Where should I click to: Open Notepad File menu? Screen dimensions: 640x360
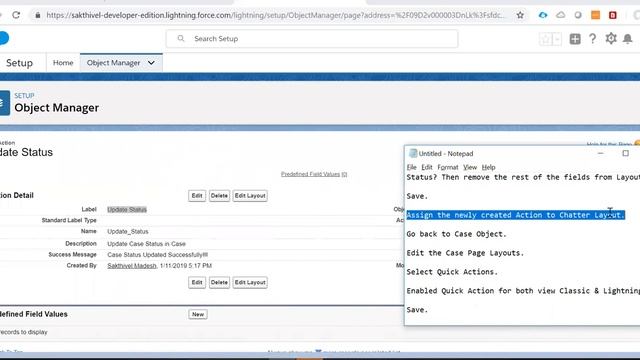tap(411, 167)
